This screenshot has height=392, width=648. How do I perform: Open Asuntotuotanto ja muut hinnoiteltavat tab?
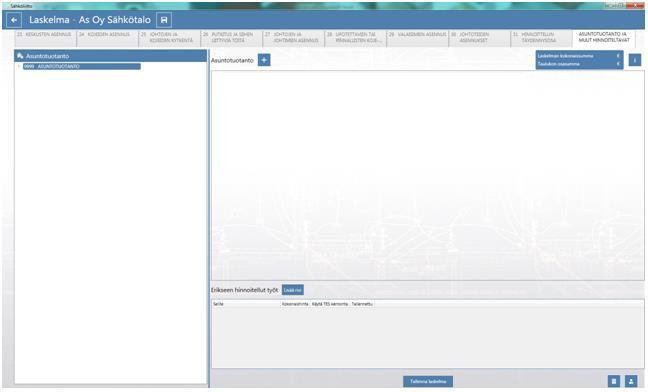pyautogui.click(x=604, y=38)
